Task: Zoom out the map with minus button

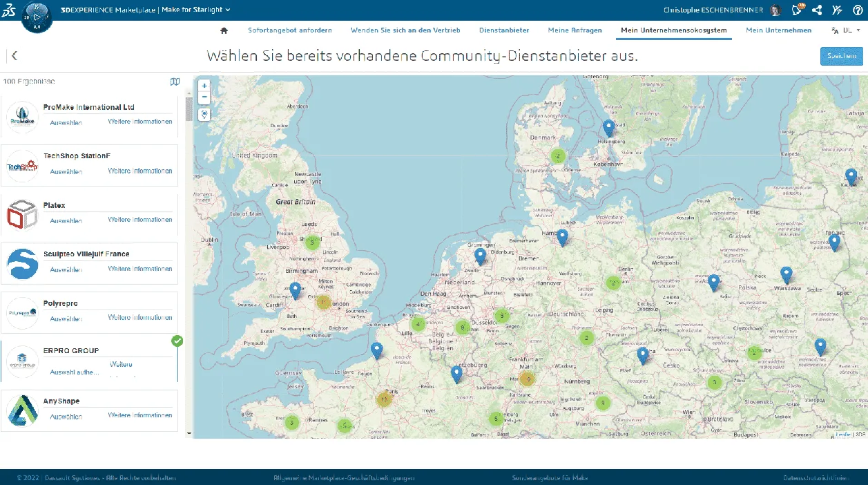Action: point(204,97)
